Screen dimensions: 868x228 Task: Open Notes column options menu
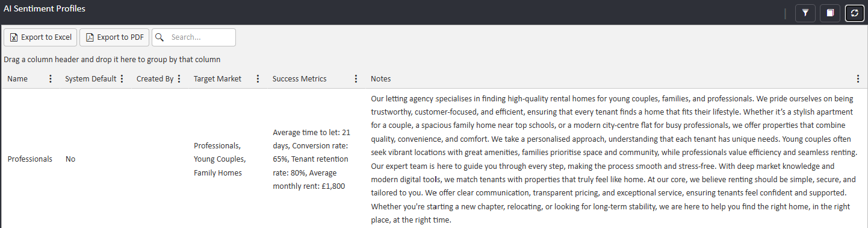pos(858,79)
